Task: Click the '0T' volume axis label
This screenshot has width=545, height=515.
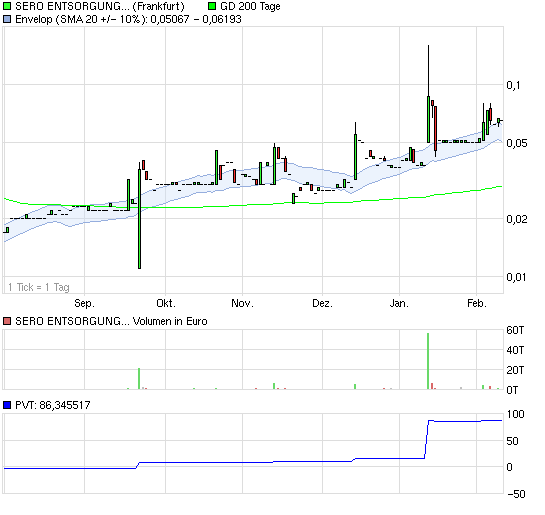Action: 512,390
